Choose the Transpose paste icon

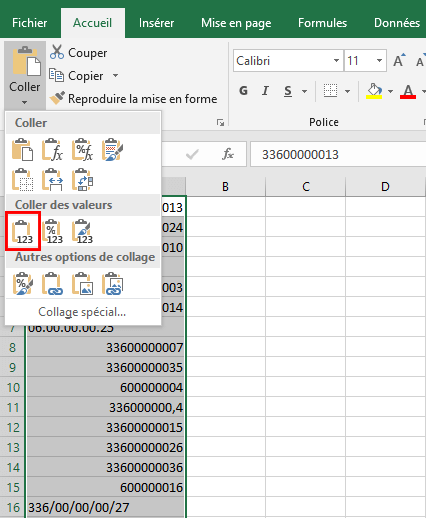coord(82,180)
